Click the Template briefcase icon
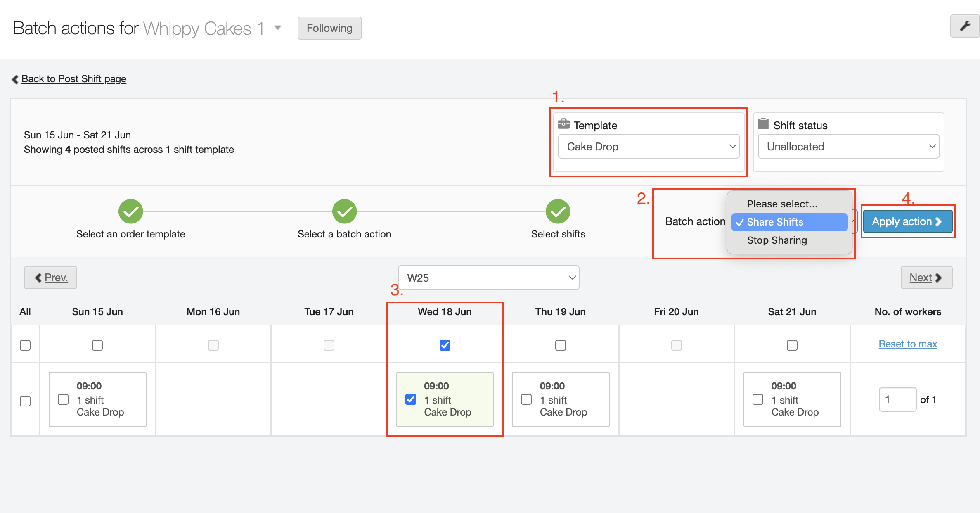 click(563, 124)
